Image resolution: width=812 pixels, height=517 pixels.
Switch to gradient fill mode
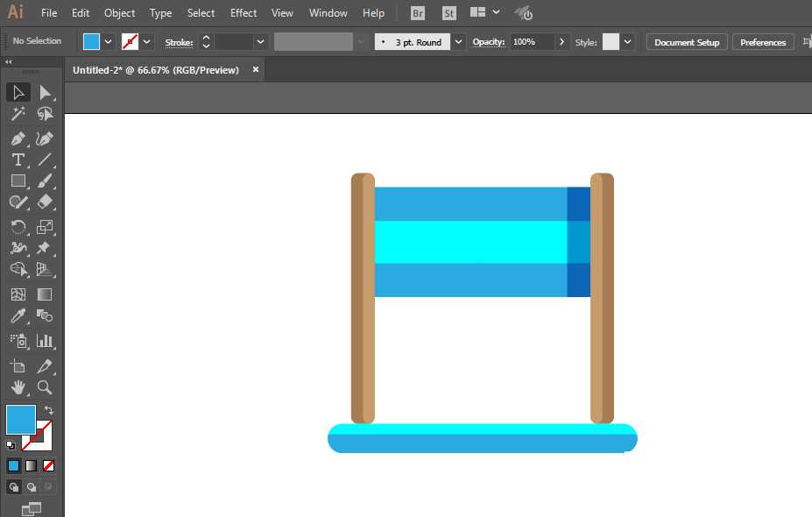tap(32, 465)
